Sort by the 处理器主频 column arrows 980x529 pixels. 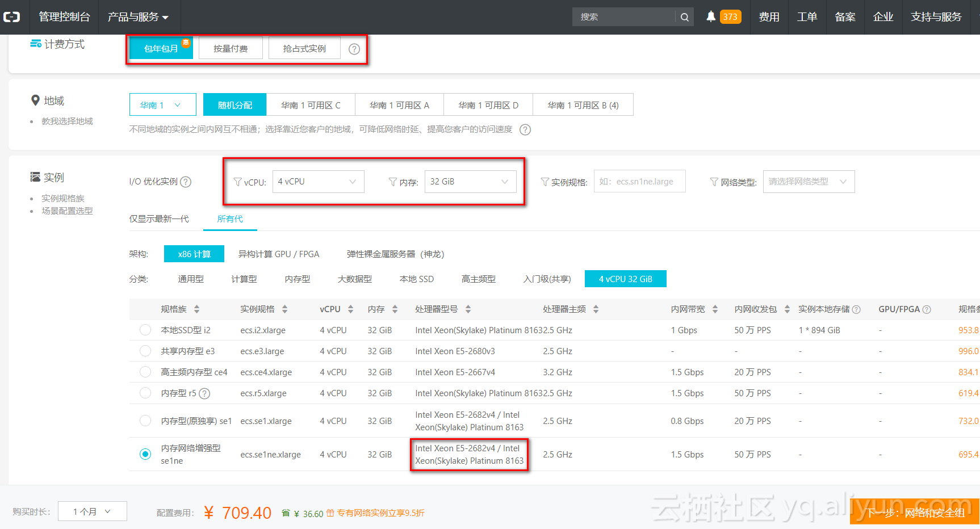(x=596, y=309)
